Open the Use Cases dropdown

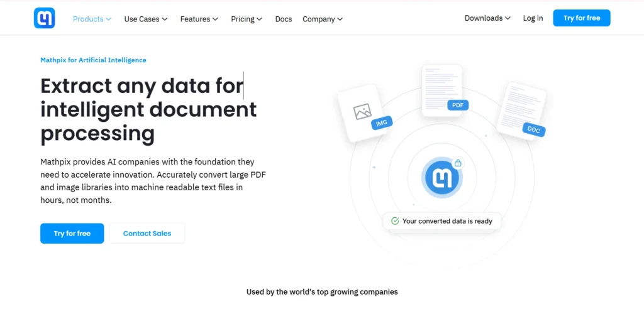click(x=146, y=19)
